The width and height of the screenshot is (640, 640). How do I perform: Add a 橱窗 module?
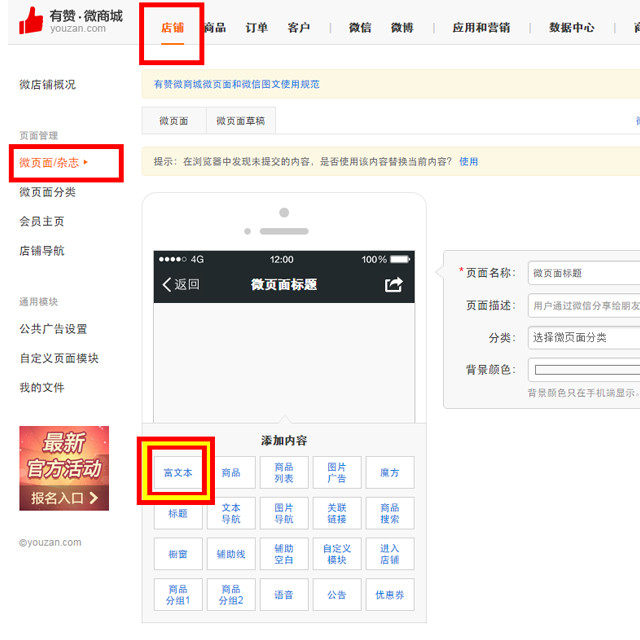pos(178,554)
